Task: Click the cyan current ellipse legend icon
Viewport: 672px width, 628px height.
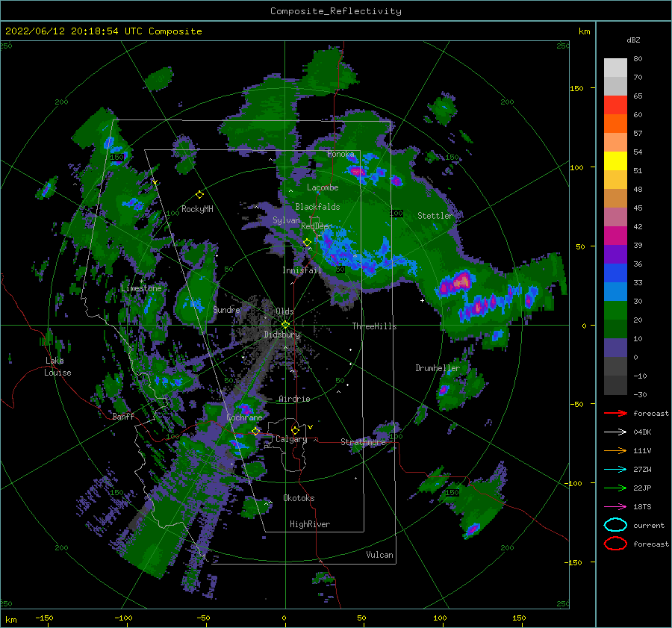Action: [615, 525]
